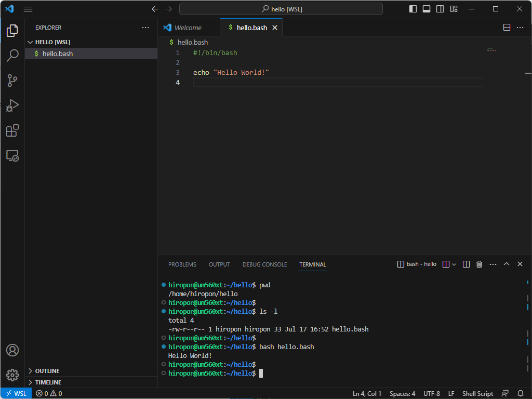Toggle the panel visibility
Viewport: 532px width, 399px height.
coord(427,9)
